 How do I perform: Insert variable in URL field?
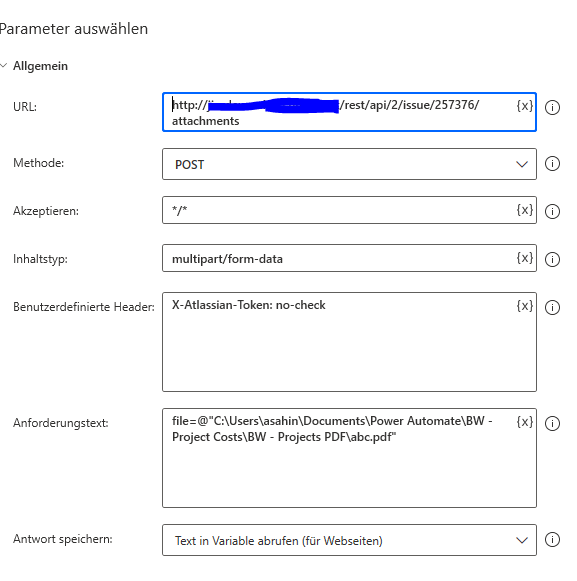coord(525,106)
